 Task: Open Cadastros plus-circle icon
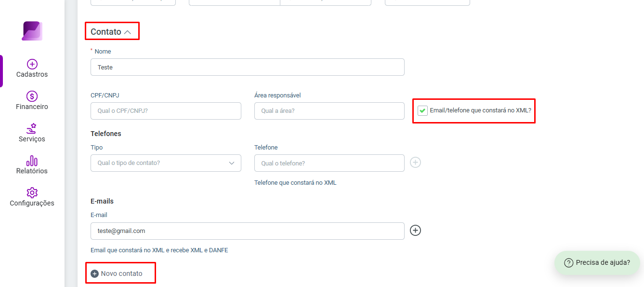[32, 64]
